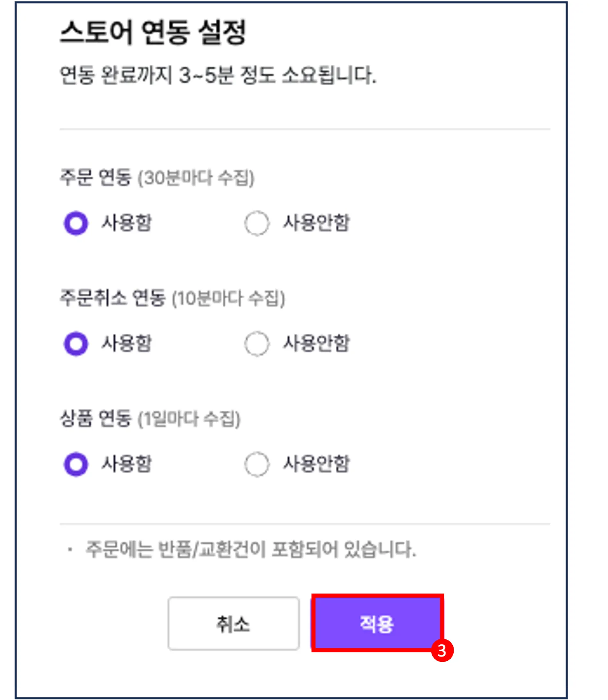Click the '스토어 연동 설정' dialog title
This screenshot has height=700, width=608.
click(153, 32)
